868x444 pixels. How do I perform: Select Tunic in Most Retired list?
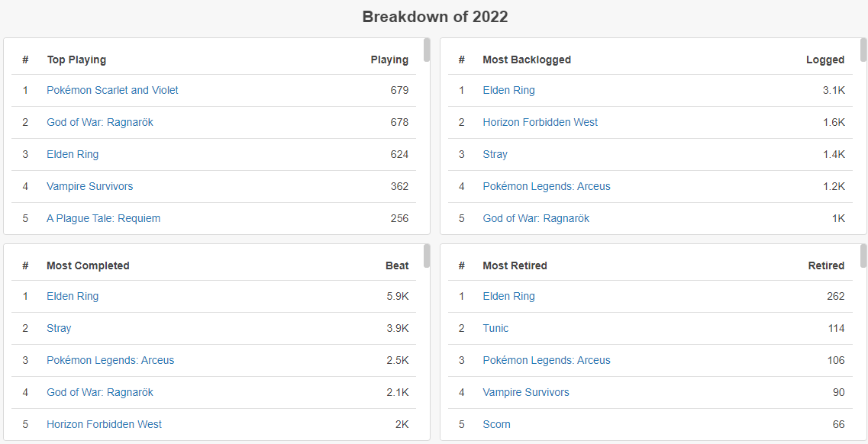(x=495, y=328)
